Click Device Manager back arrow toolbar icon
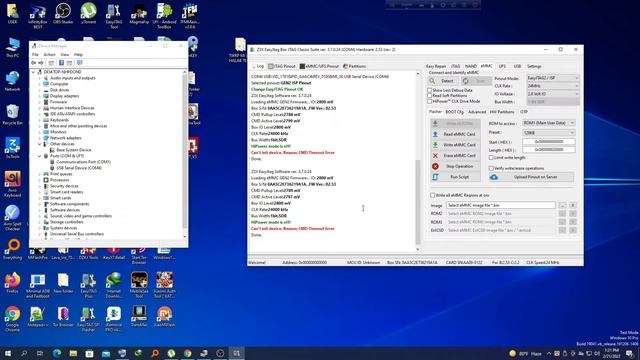640x360 pixels. pyautogui.click(x=33, y=63)
